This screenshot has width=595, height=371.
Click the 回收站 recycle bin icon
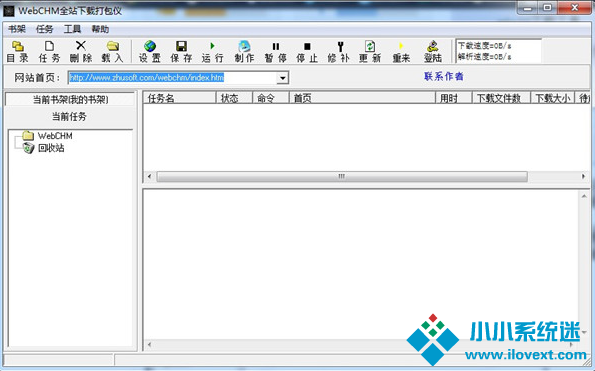pyautogui.click(x=28, y=148)
